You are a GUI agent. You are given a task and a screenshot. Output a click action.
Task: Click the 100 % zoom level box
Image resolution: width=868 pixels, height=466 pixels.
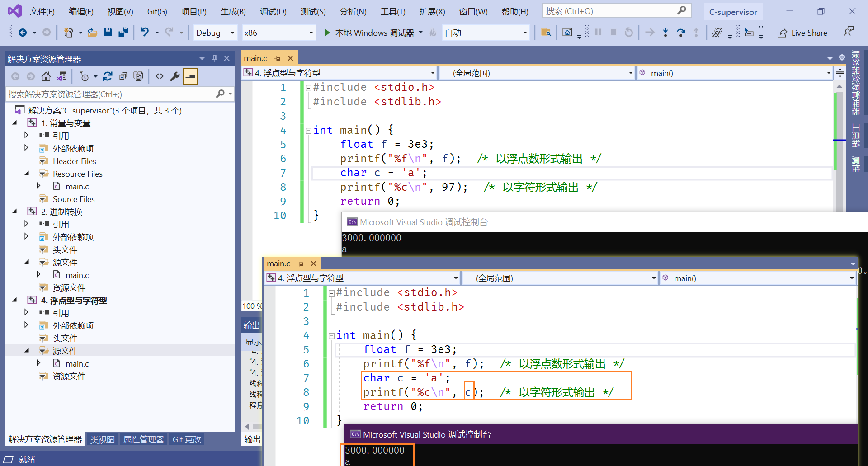pyautogui.click(x=252, y=306)
